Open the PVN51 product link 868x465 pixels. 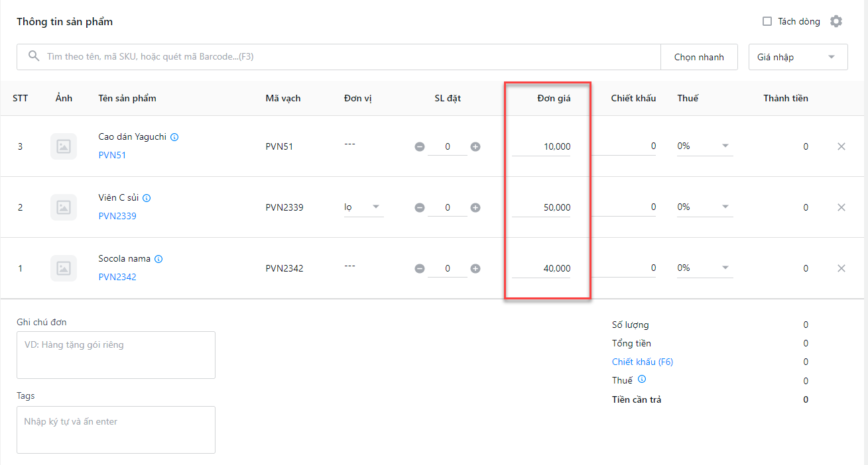[x=112, y=155]
